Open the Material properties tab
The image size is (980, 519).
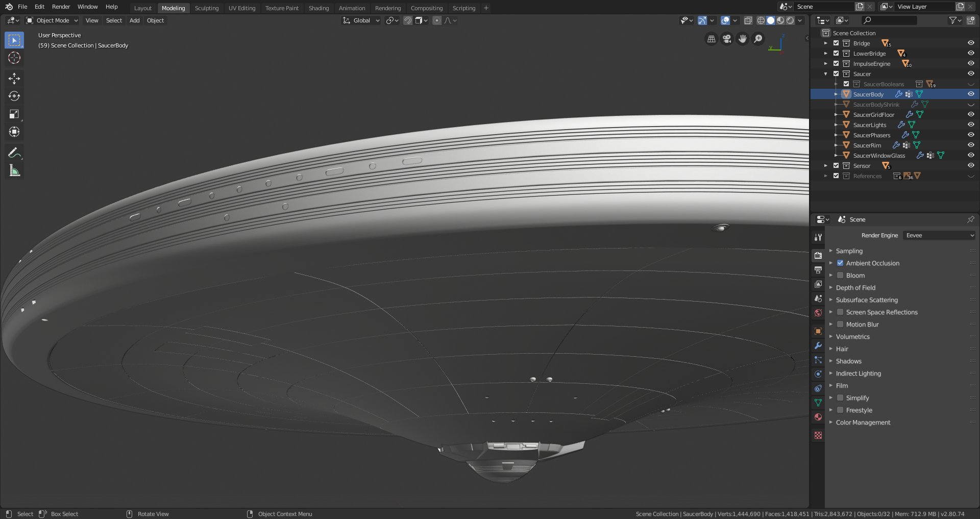pos(818,417)
